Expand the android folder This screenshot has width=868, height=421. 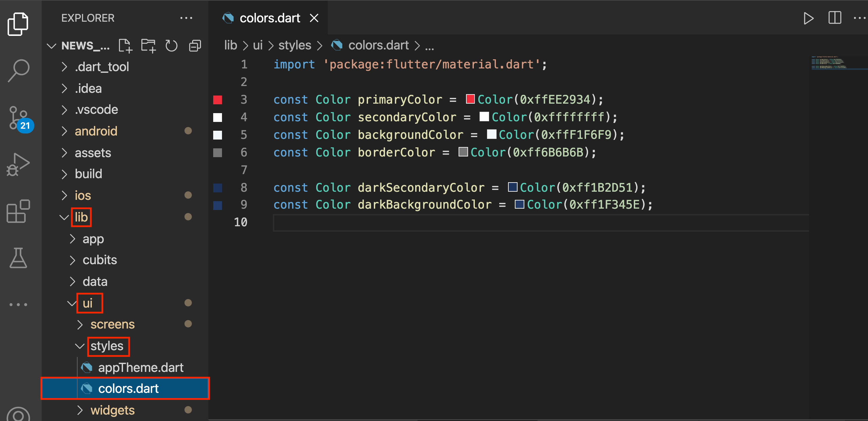click(x=96, y=131)
